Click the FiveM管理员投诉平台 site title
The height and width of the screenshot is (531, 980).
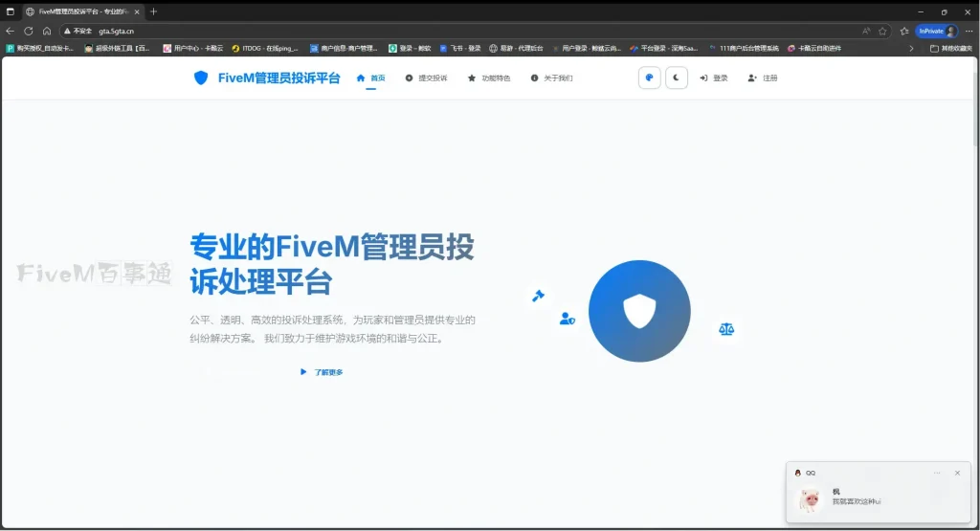[x=278, y=78]
